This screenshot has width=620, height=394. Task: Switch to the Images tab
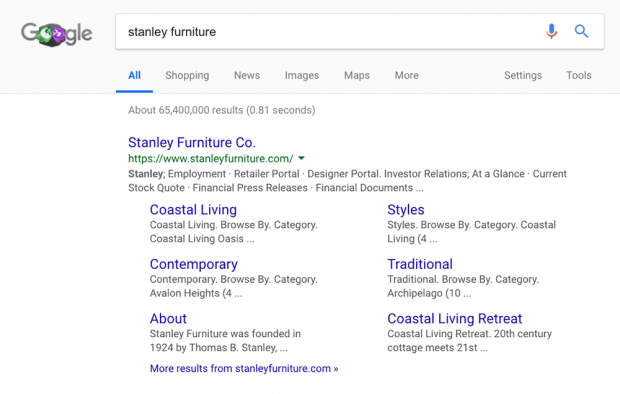click(x=302, y=75)
